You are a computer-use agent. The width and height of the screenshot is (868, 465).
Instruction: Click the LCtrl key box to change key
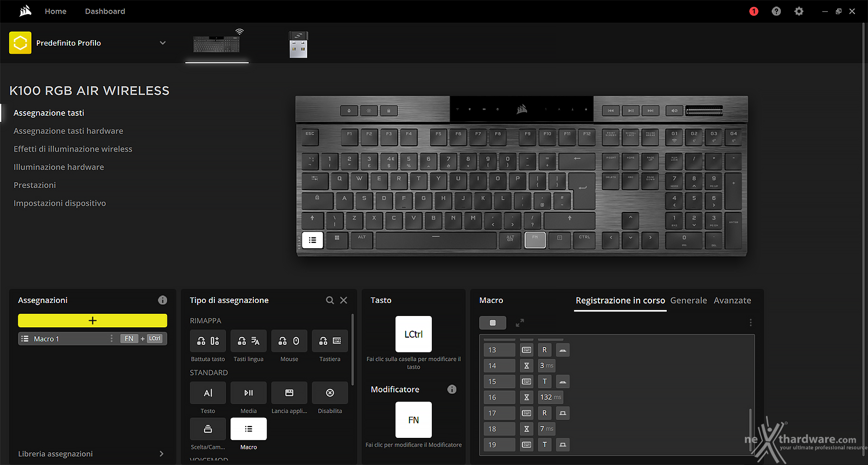[413, 334]
